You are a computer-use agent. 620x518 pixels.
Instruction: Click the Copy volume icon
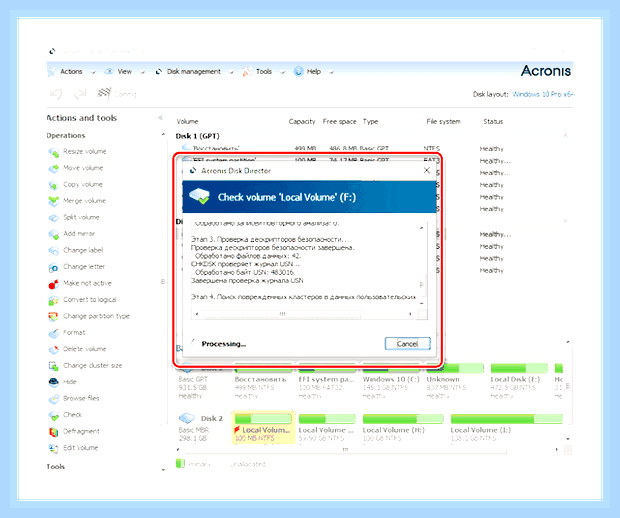[x=54, y=185]
